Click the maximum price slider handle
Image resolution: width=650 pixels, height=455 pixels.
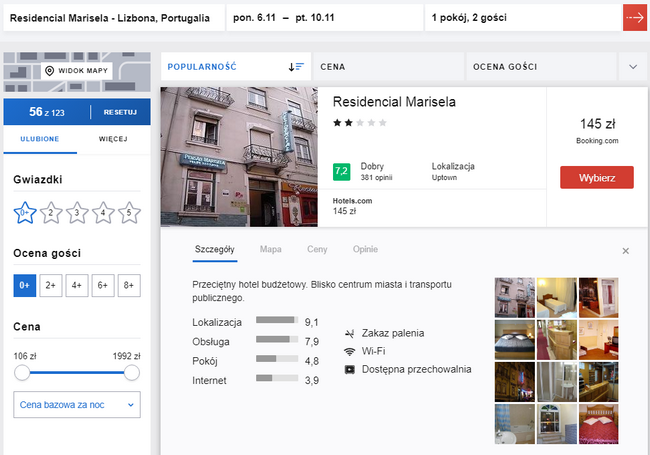point(131,373)
